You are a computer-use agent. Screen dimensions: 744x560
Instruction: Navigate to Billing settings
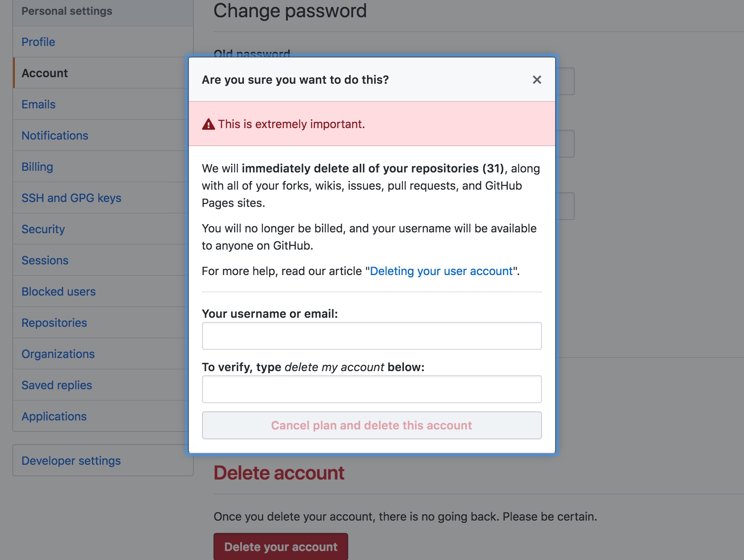tap(37, 167)
